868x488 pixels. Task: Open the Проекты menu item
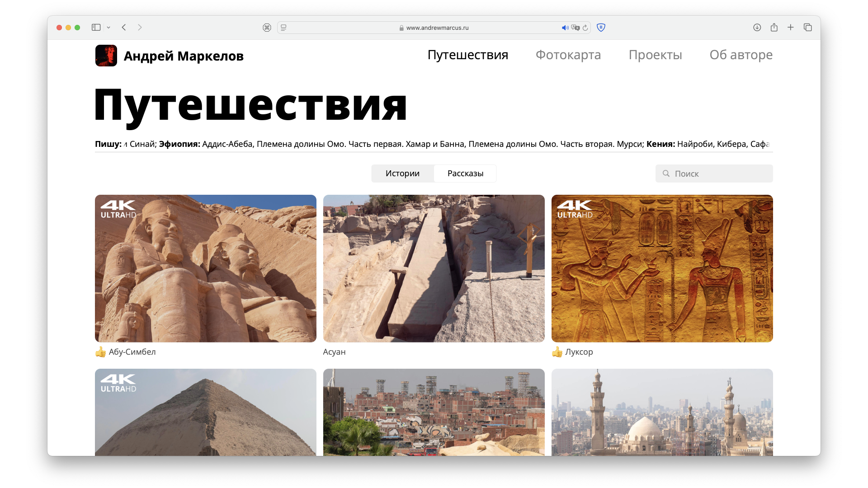655,55
